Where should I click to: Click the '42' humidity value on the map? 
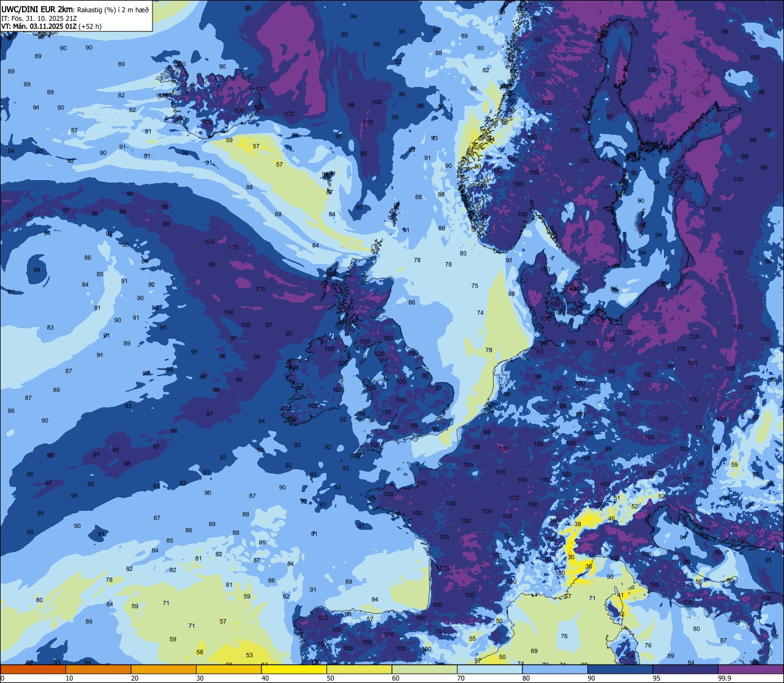point(621,614)
